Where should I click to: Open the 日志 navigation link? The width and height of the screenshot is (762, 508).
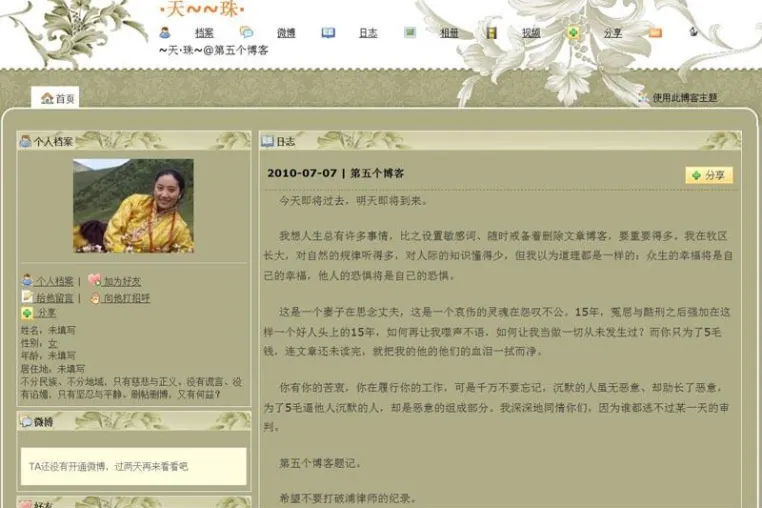coord(368,33)
